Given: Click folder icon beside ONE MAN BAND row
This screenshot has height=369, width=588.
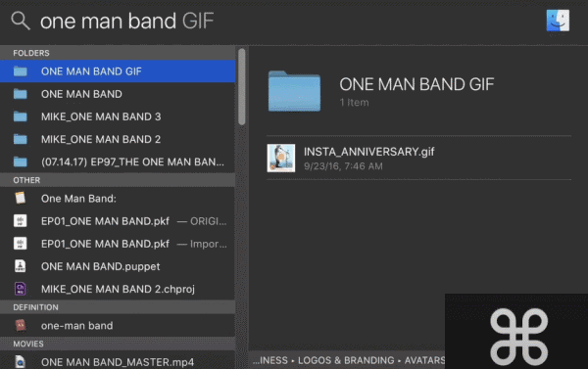Looking at the screenshot, I should (21, 94).
